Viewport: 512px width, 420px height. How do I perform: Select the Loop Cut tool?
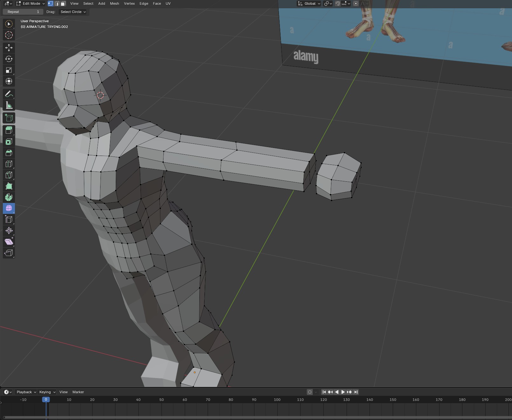(x=9, y=164)
